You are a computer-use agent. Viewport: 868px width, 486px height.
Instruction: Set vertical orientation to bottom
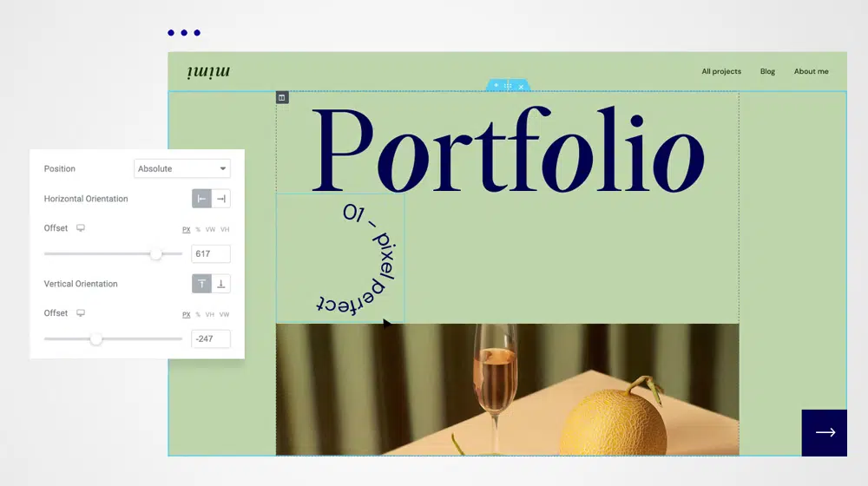pyautogui.click(x=220, y=284)
